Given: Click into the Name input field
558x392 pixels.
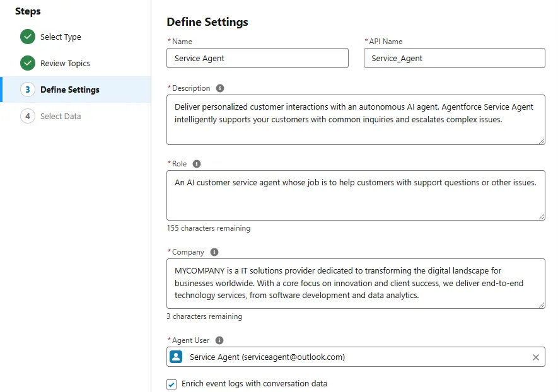Looking at the screenshot, I should click(257, 58).
